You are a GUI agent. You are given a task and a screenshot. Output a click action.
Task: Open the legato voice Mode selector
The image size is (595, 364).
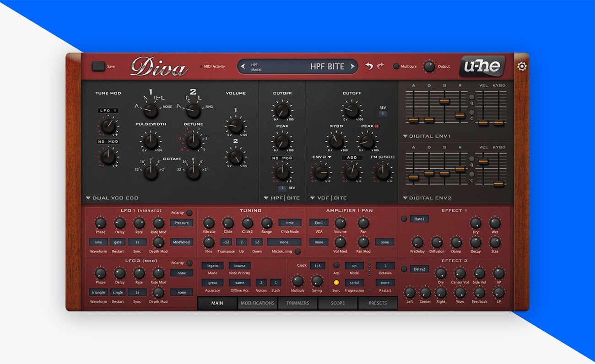pos(212,265)
